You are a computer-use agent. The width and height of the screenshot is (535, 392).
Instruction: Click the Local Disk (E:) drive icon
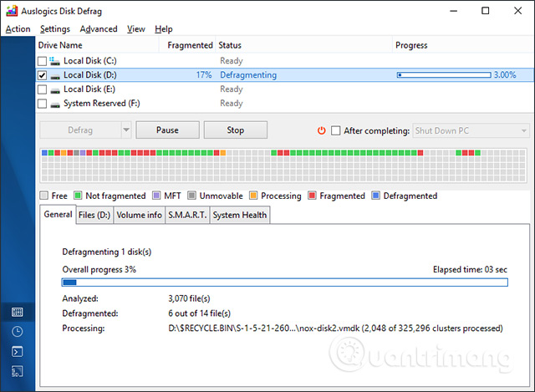click(x=55, y=91)
